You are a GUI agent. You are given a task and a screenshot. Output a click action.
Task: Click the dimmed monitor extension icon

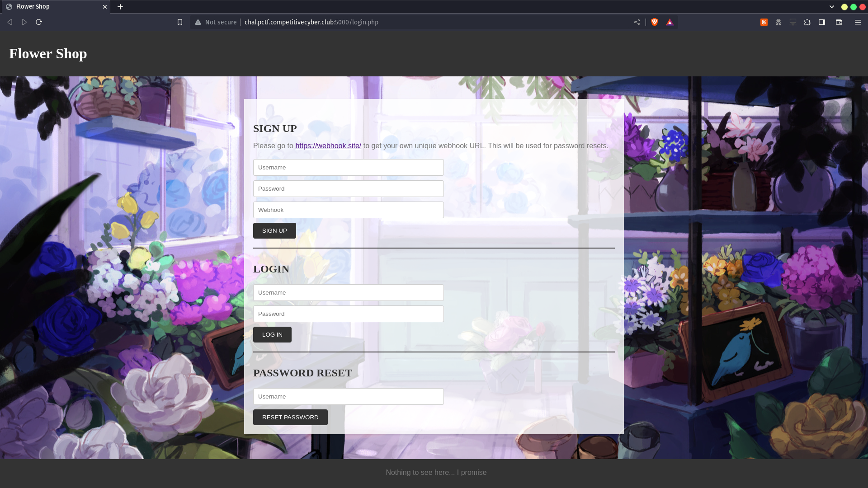[793, 22]
